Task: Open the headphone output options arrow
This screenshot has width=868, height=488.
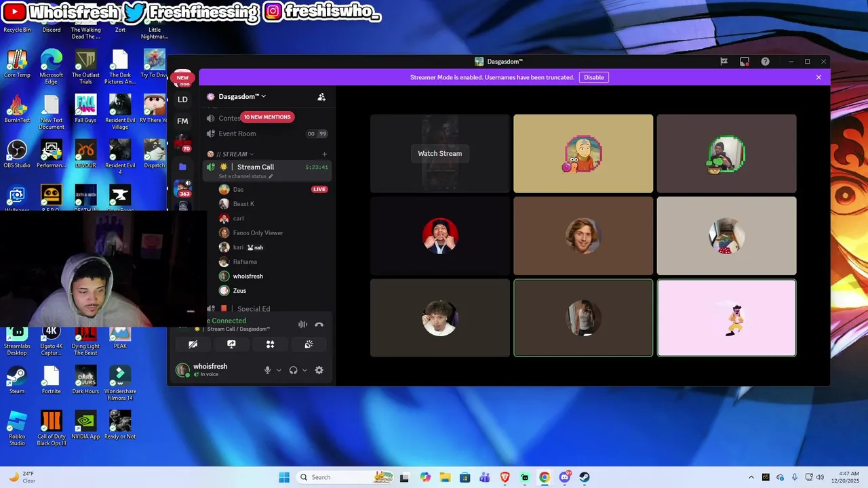Action: [x=304, y=370]
